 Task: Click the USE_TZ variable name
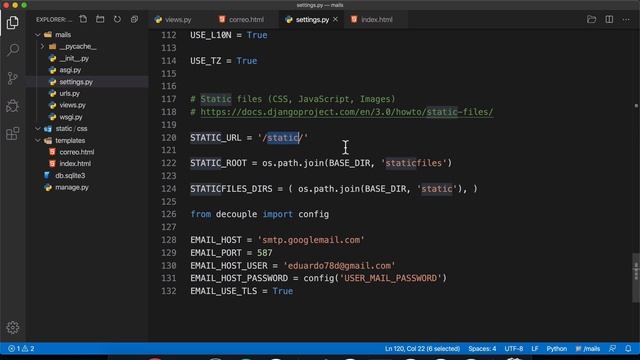pos(206,61)
